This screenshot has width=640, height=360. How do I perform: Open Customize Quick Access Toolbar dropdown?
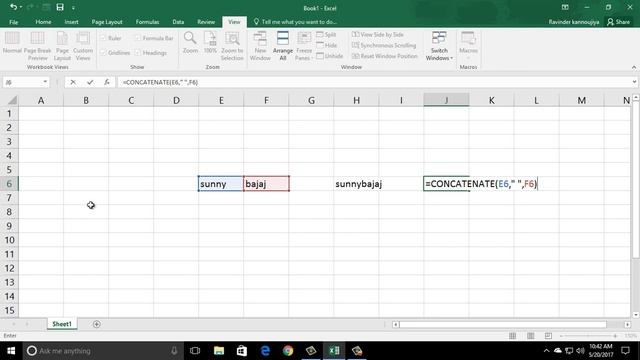[x=73, y=7]
